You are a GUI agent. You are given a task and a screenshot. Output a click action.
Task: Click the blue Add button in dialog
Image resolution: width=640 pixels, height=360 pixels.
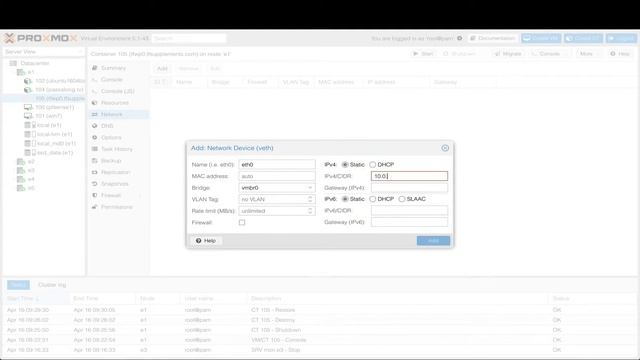433,241
